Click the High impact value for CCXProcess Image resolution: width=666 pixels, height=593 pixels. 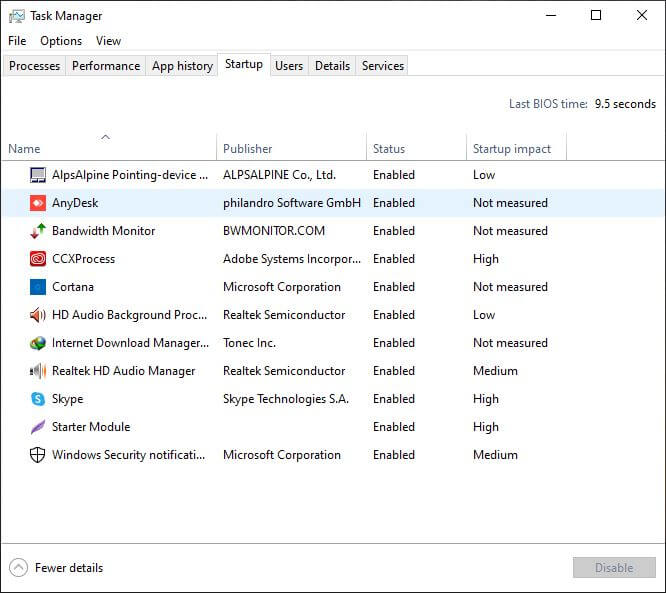coord(486,259)
